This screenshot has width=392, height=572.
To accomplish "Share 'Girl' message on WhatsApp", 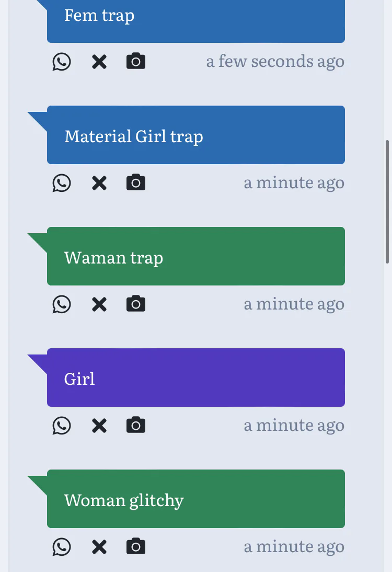I will pos(62,426).
